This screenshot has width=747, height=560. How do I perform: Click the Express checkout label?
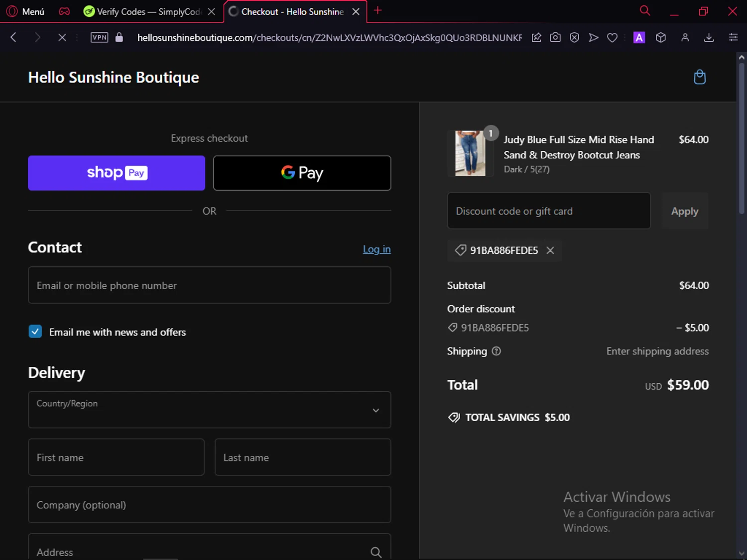point(209,138)
